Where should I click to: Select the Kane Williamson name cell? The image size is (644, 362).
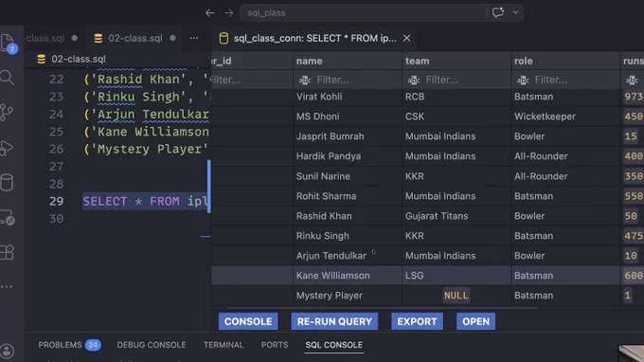click(x=348, y=276)
